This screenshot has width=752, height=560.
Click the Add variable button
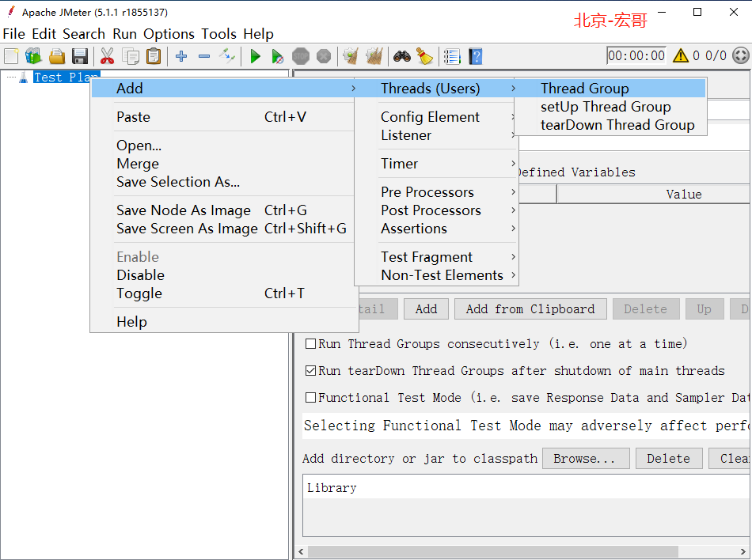tap(426, 309)
